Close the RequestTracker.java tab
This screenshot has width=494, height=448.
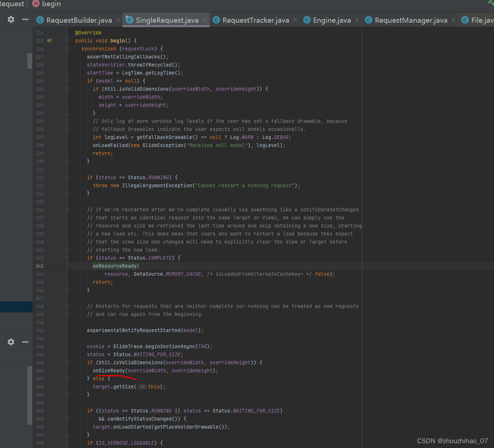pos(295,20)
